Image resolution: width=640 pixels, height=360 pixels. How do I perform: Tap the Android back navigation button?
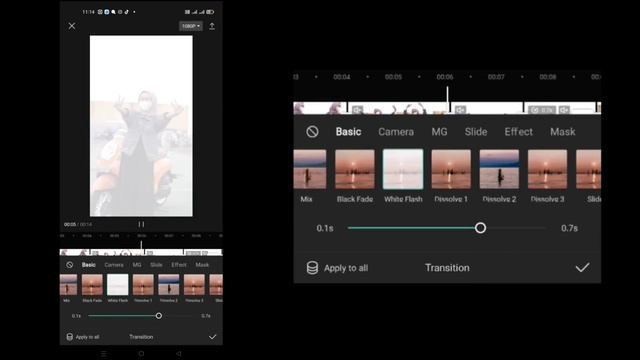point(179,354)
